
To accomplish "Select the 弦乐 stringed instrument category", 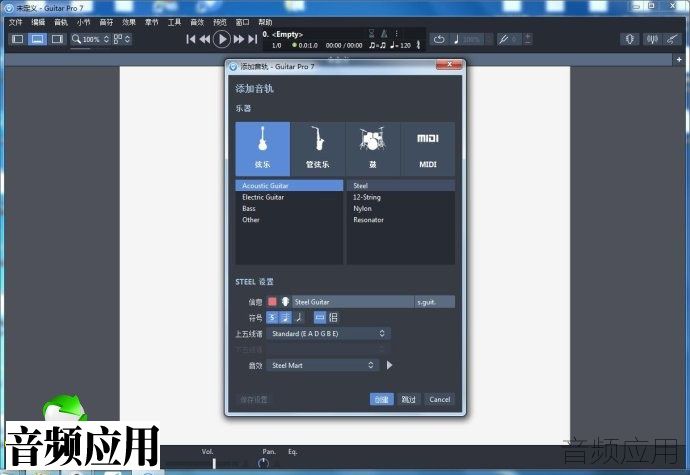I will click(x=263, y=149).
